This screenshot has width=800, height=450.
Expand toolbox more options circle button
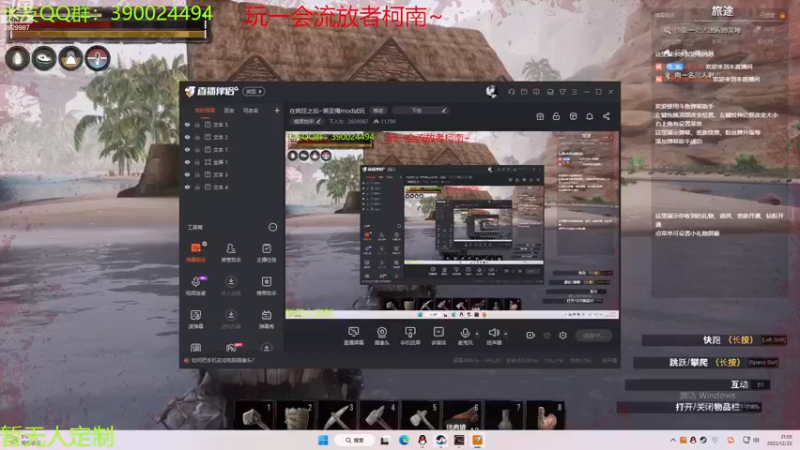pos(273,228)
